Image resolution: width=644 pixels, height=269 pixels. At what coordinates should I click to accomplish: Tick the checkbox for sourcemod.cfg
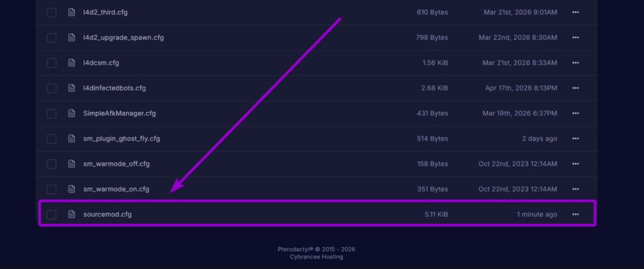(52, 214)
